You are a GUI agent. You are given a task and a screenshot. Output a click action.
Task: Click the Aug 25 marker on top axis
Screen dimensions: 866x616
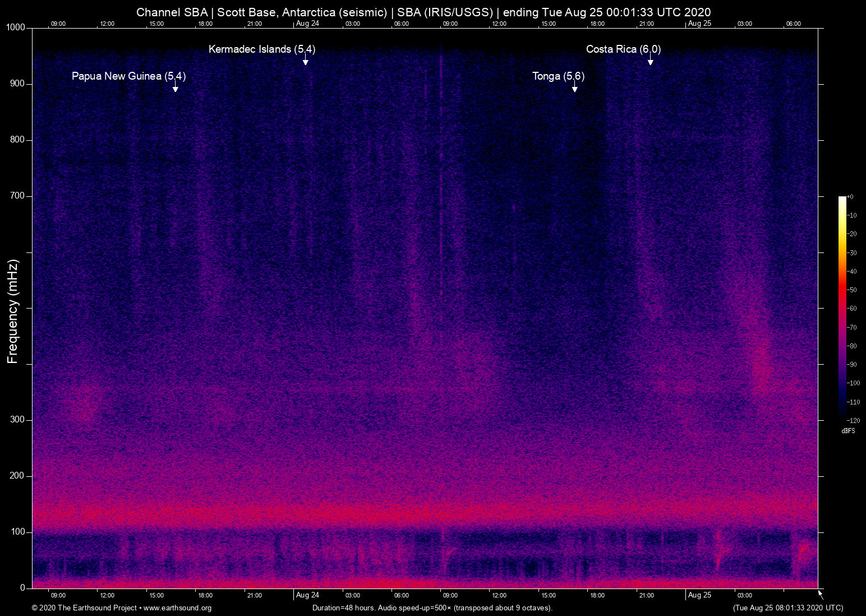pos(699,24)
